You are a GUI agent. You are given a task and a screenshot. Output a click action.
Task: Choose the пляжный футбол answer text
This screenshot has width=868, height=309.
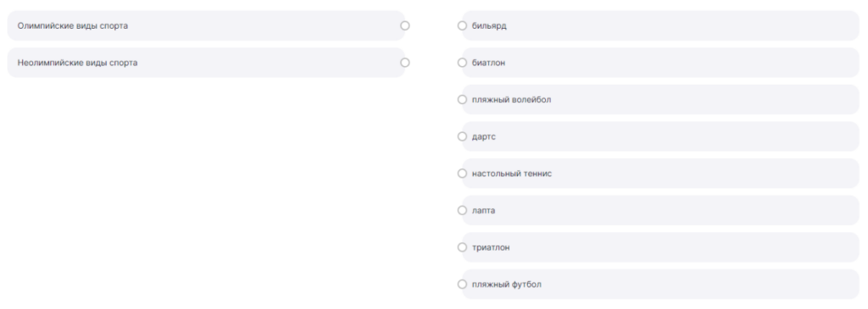tap(507, 284)
